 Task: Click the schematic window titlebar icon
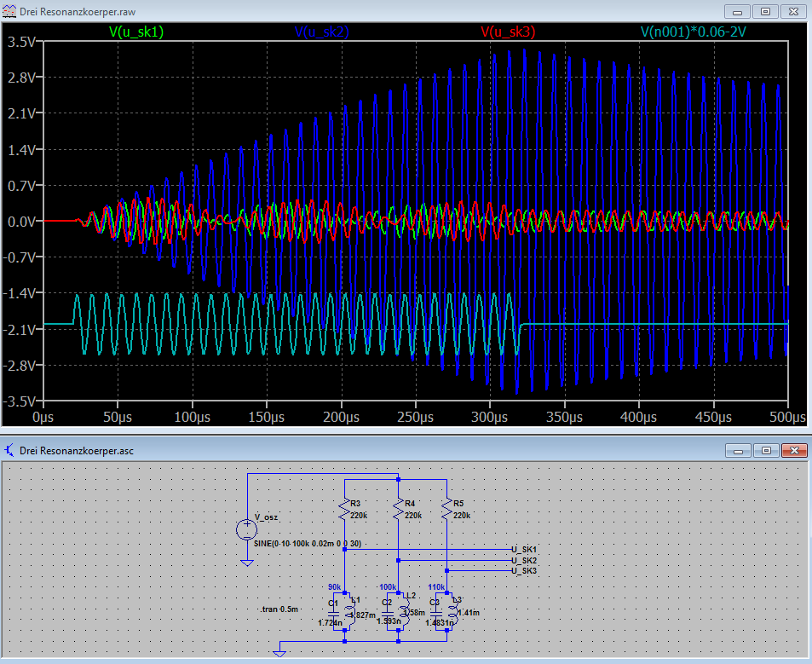tap(9, 450)
